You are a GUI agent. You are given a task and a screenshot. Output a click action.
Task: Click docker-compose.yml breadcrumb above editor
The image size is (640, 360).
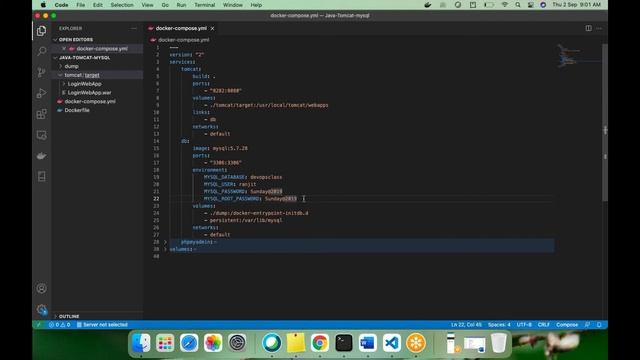(183, 40)
